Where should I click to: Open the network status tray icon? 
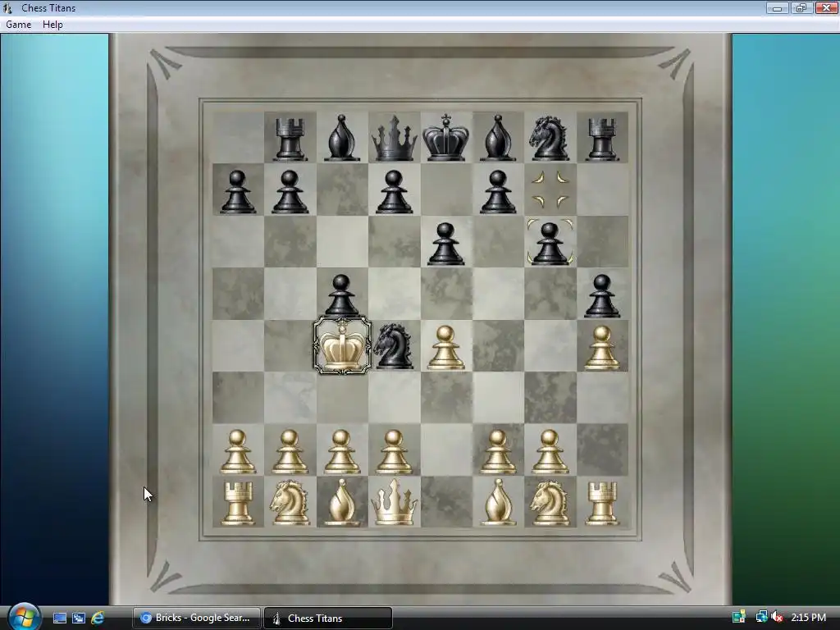(x=761, y=617)
